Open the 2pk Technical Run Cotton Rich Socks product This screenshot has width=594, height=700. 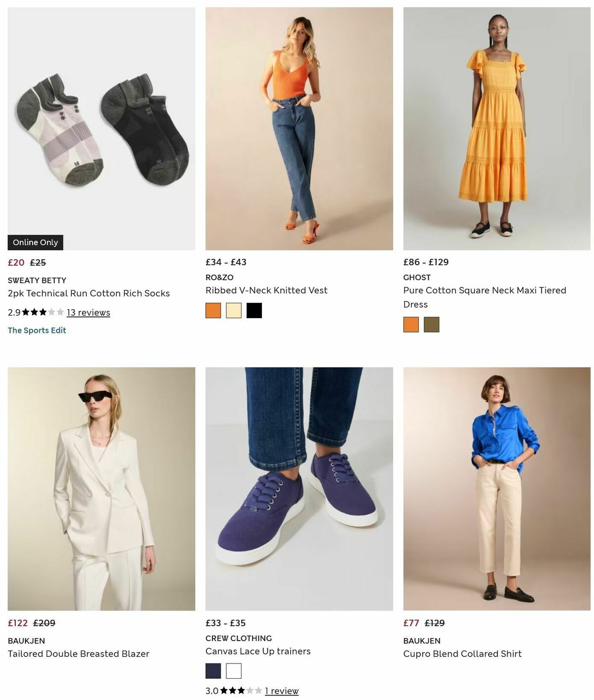(x=89, y=293)
